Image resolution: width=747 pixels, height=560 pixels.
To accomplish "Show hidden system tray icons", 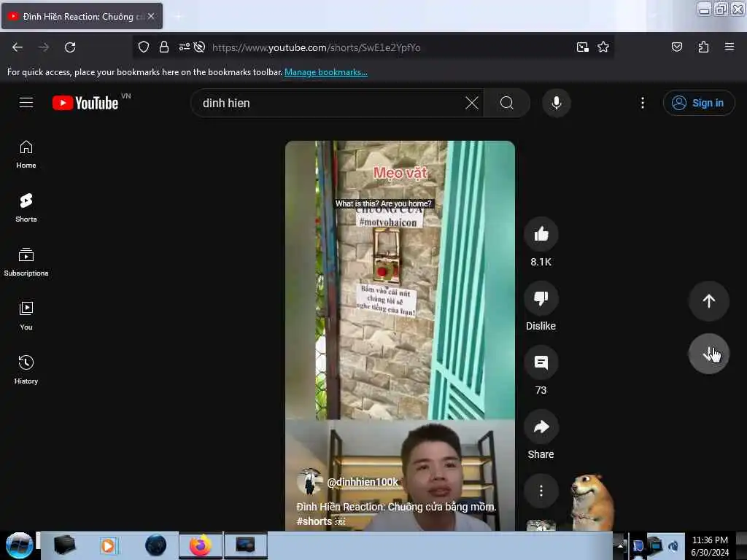I will (620, 545).
